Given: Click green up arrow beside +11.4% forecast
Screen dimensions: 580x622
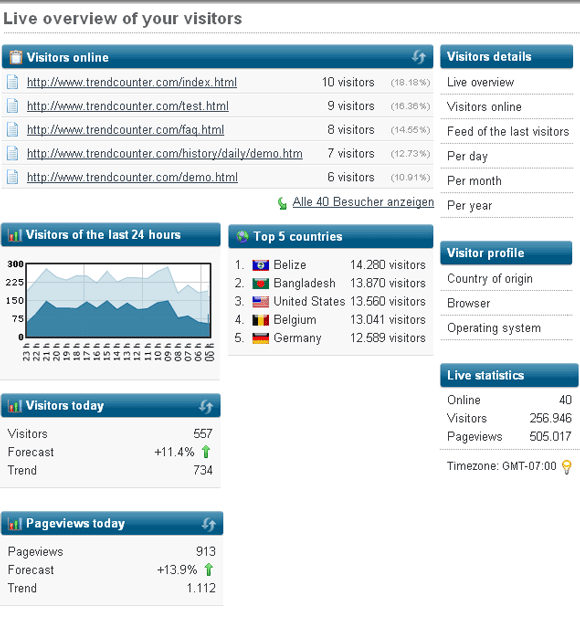Looking at the screenshot, I should (x=206, y=451).
